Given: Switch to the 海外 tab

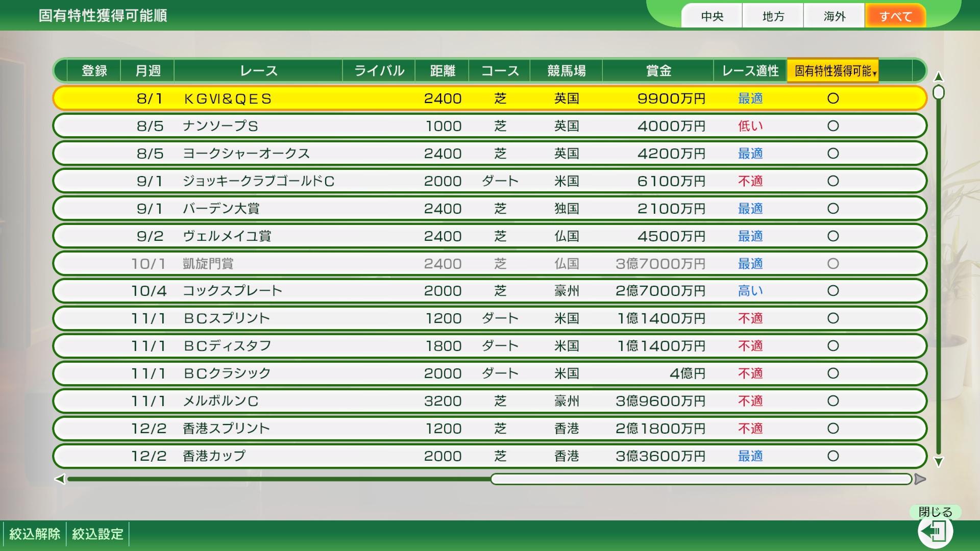Looking at the screenshot, I should (x=834, y=16).
